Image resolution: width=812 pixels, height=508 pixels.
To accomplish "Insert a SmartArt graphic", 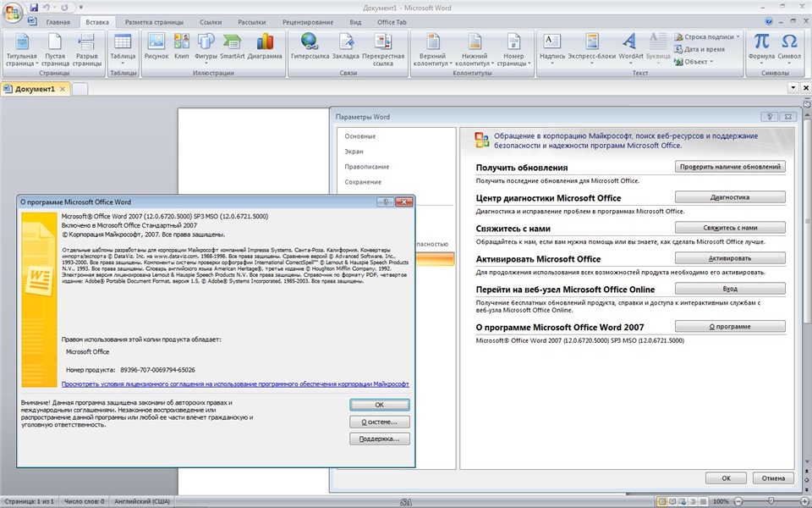I will [232, 47].
